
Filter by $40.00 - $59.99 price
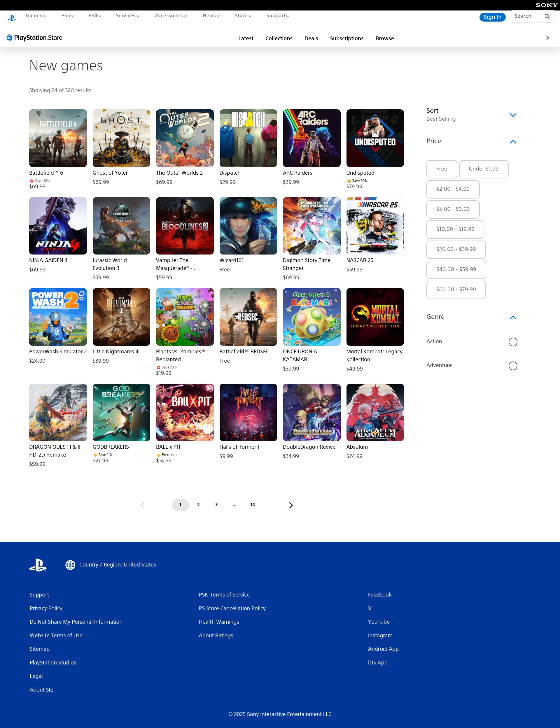pyautogui.click(x=456, y=270)
